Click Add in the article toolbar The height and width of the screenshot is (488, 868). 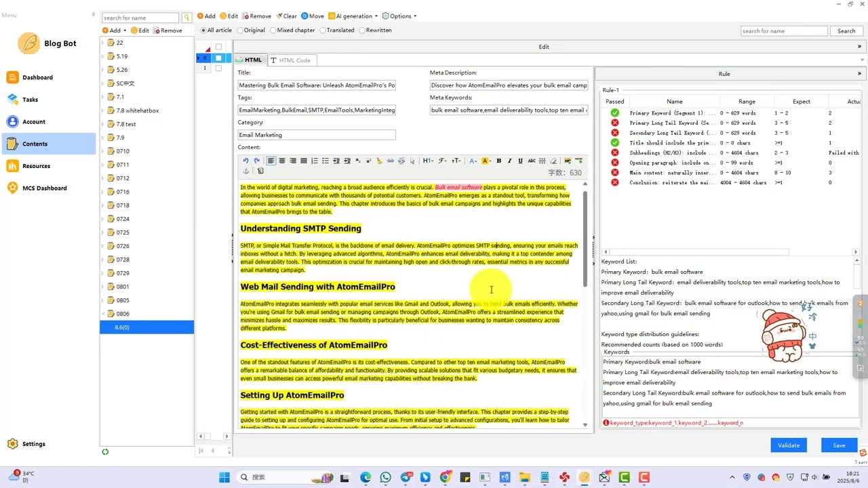coord(206,16)
